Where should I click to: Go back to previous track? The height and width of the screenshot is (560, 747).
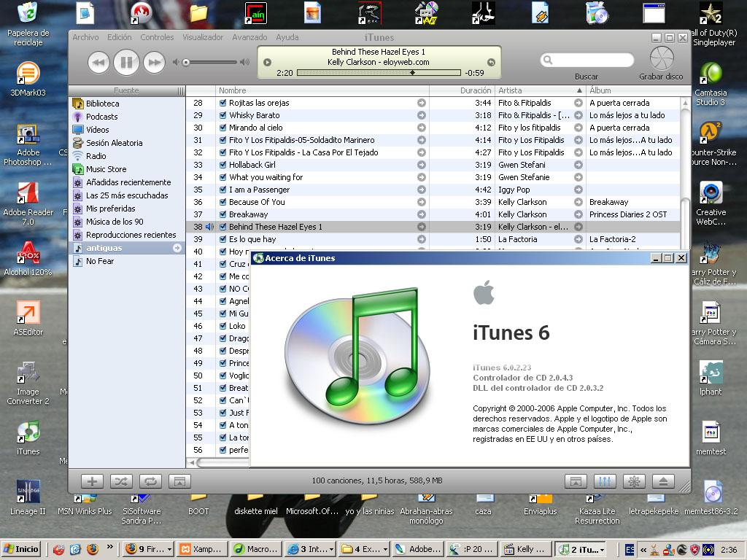[98, 63]
